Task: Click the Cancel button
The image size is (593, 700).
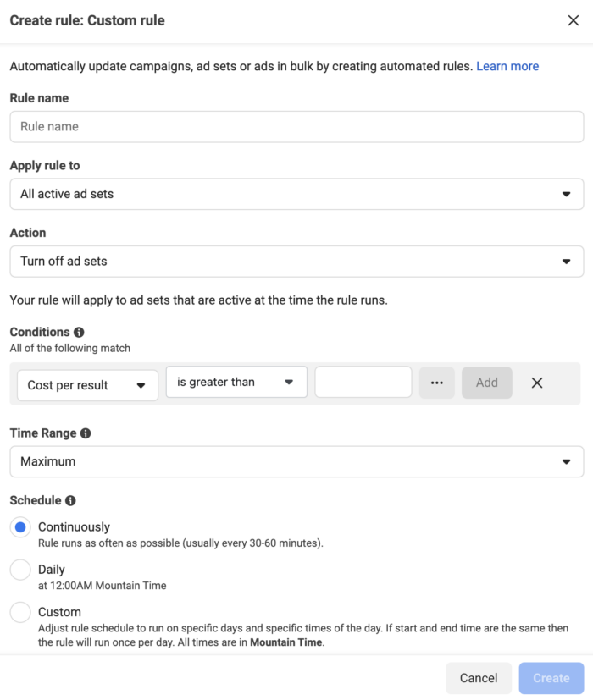Action: (x=479, y=678)
